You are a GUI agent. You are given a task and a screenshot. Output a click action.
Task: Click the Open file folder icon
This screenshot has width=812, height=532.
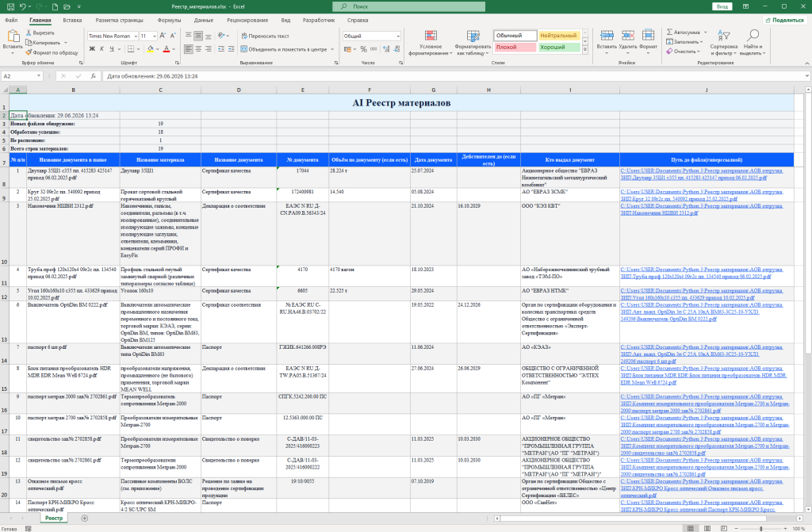(67, 6)
